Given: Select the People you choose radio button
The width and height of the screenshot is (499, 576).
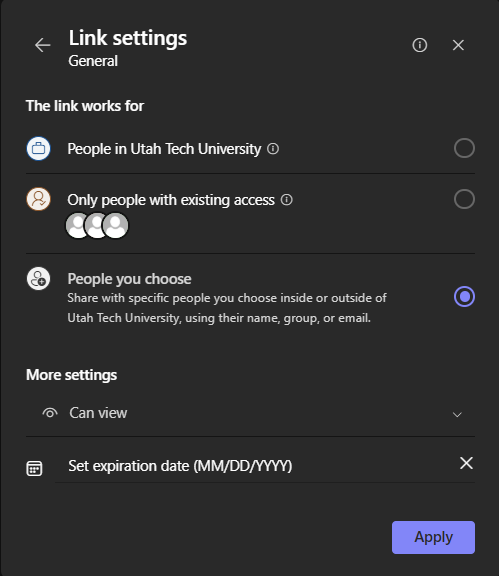Looking at the screenshot, I should [x=464, y=296].
